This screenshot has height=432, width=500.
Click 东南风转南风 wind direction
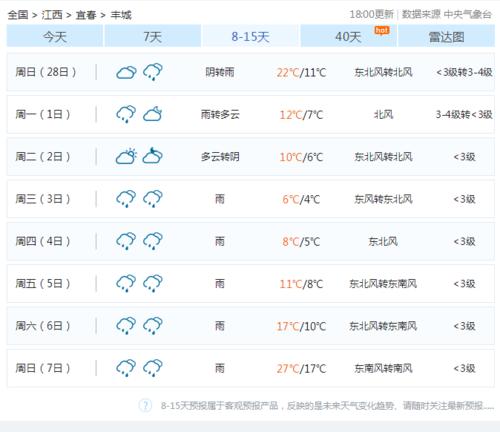[383, 368]
